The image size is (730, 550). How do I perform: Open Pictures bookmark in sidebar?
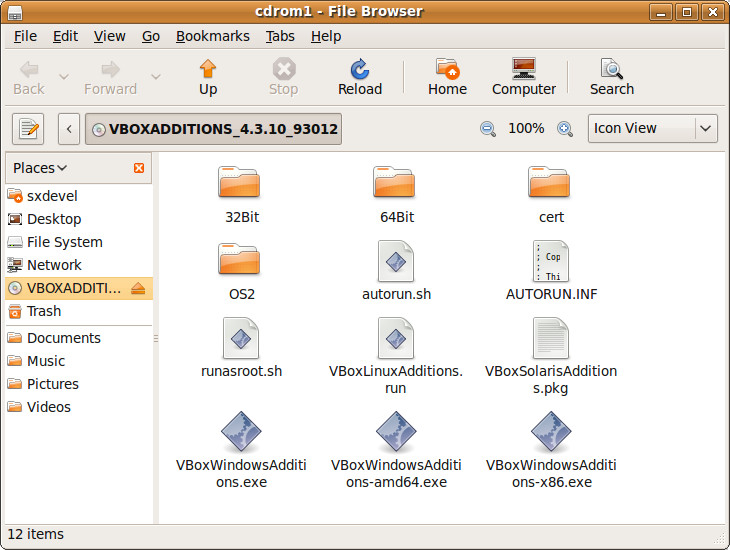point(78,384)
